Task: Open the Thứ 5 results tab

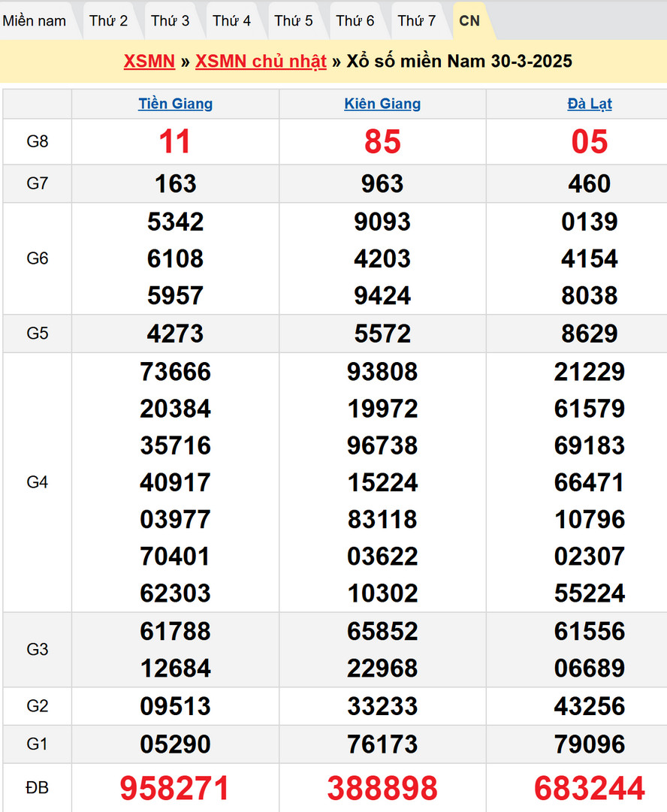Action: (x=293, y=21)
